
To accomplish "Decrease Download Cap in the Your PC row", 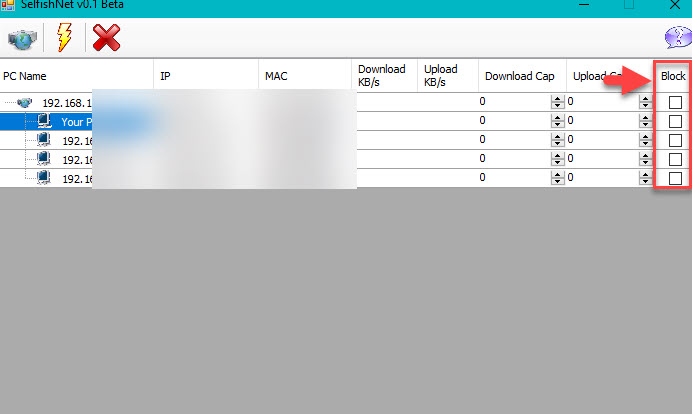I will tap(557, 124).
